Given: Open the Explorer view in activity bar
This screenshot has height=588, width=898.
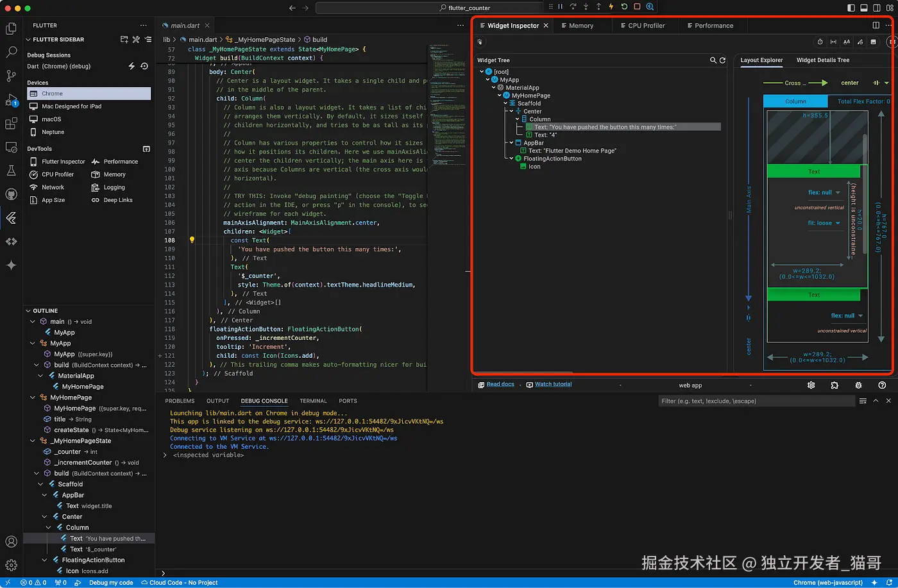Looking at the screenshot, I should (x=11, y=29).
